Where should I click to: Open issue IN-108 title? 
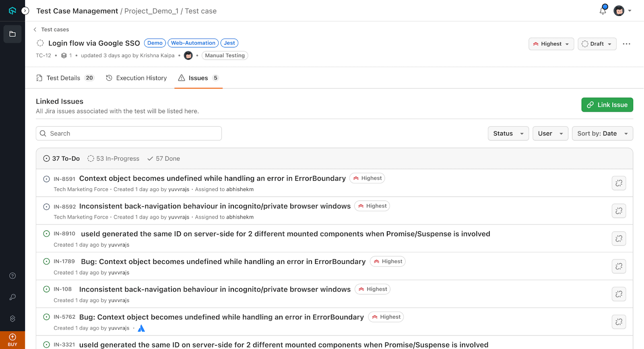click(215, 290)
